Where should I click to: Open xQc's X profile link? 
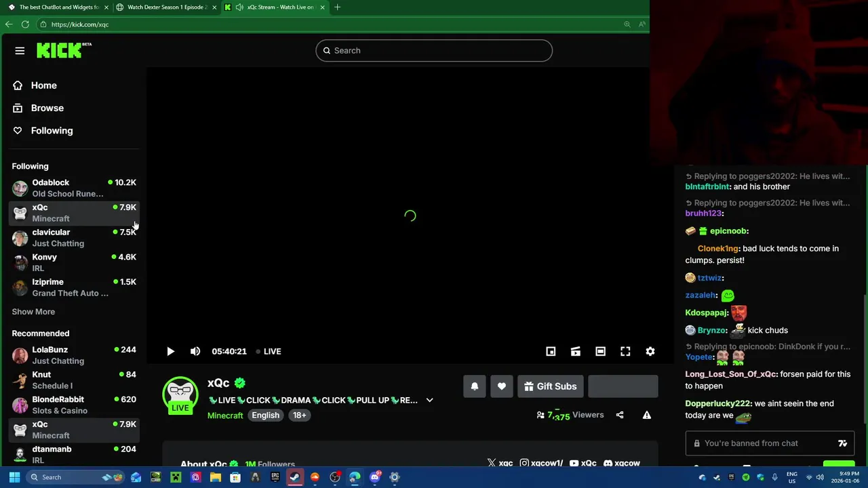point(500,463)
